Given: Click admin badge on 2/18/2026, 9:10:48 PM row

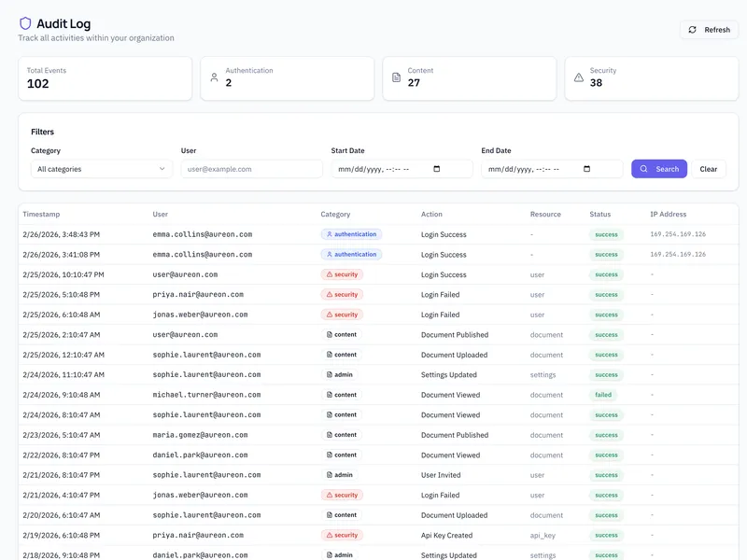Looking at the screenshot, I should pyautogui.click(x=339, y=555).
